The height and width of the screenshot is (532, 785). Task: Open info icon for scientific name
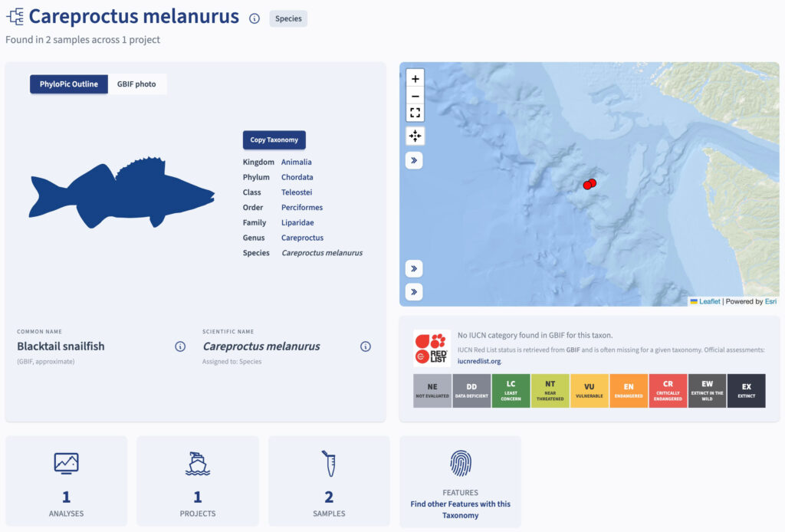point(366,346)
